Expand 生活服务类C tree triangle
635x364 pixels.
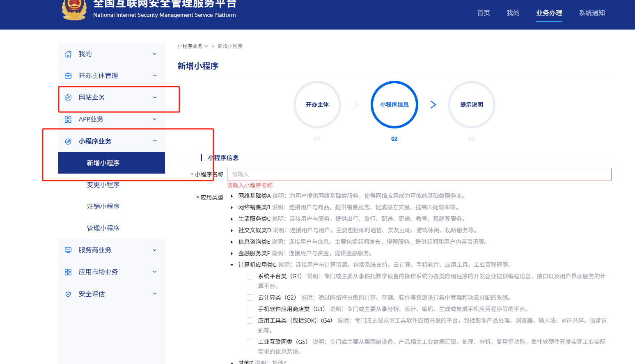[x=232, y=219]
